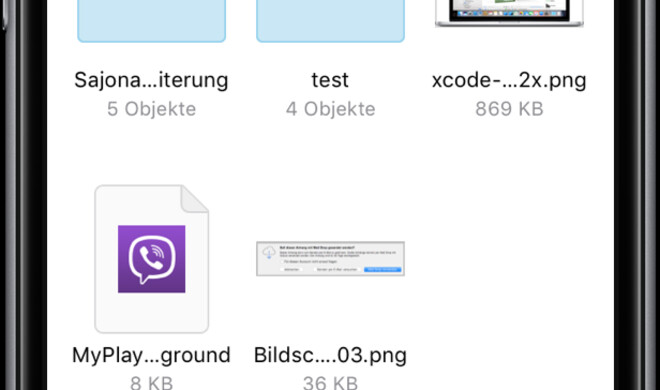
Task: Open the Bildsc....03.png screenshot thumbnail
Action: 330,259
